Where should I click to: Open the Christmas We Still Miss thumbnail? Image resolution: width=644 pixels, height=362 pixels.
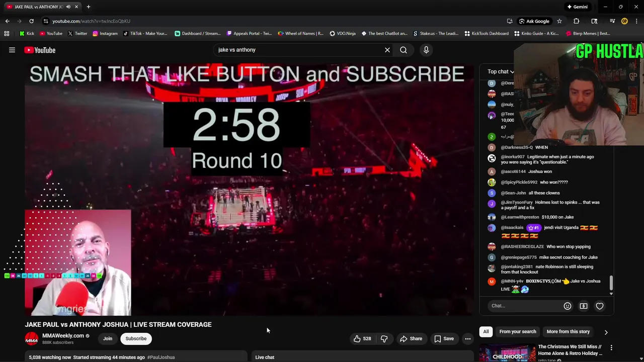click(507, 353)
